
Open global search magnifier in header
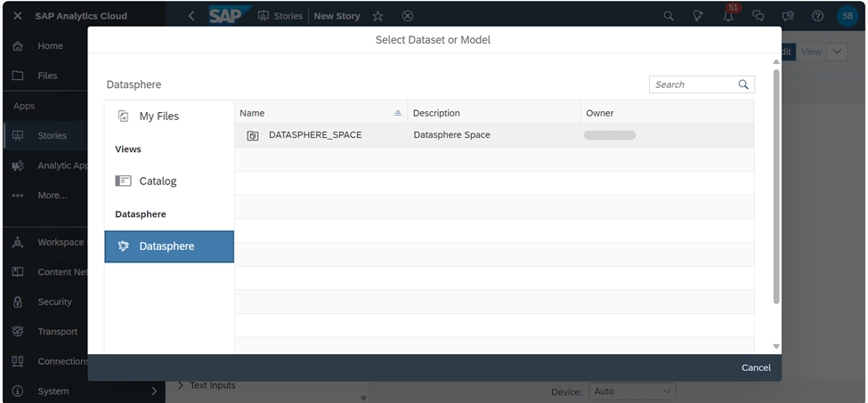pyautogui.click(x=669, y=16)
